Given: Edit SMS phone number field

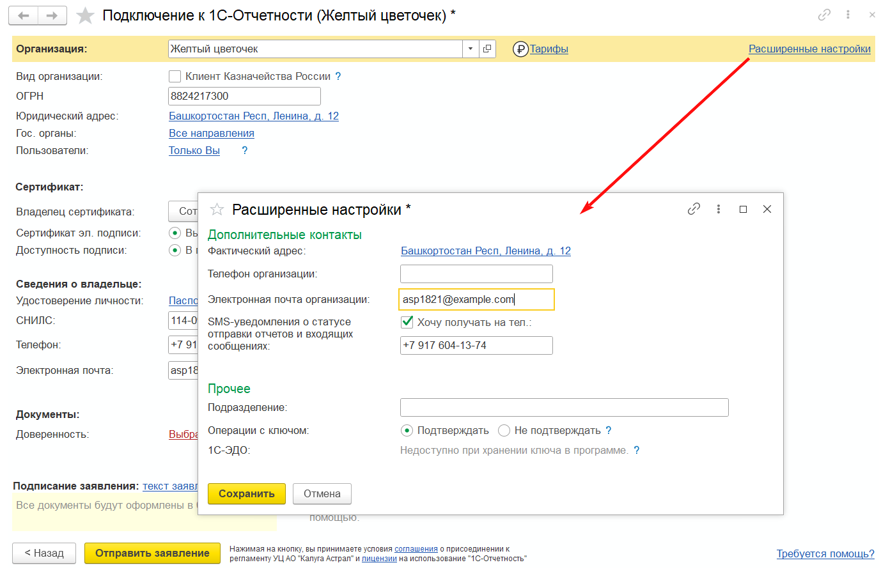Looking at the screenshot, I should (x=476, y=346).
